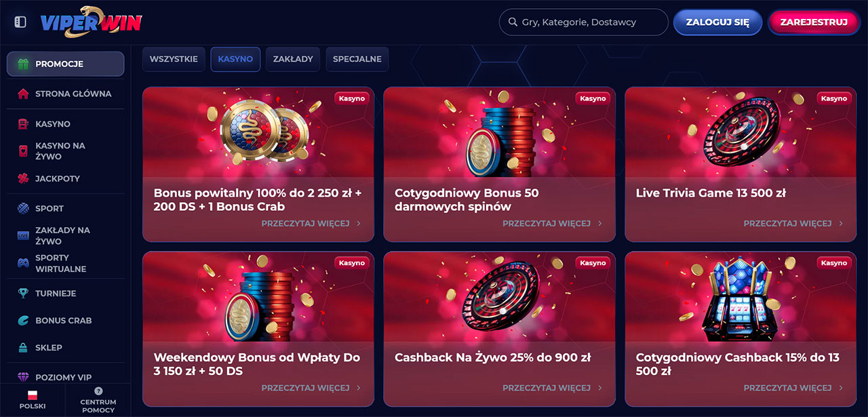Viewport: 868px width, 417px height.
Task: Select the Zakłady filter tab
Action: click(293, 59)
